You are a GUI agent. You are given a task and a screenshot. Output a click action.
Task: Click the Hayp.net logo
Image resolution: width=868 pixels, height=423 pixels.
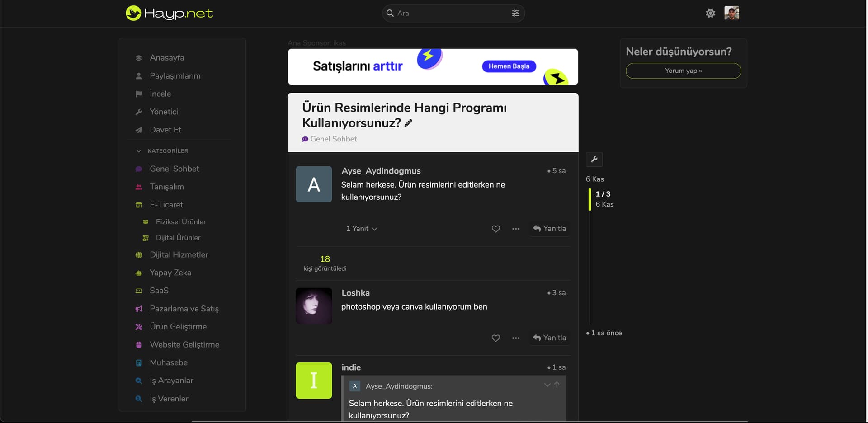[x=169, y=13]
